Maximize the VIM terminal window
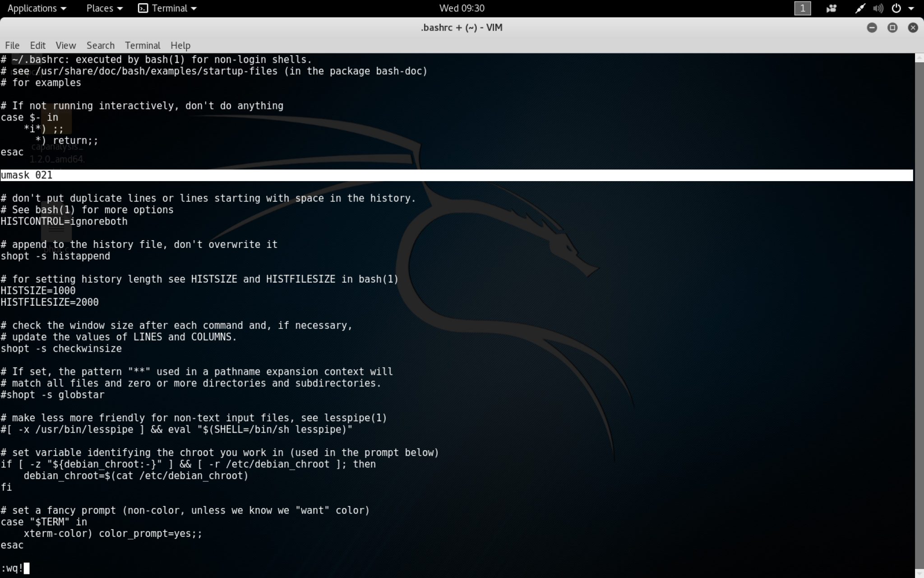 tap(892, 28)
